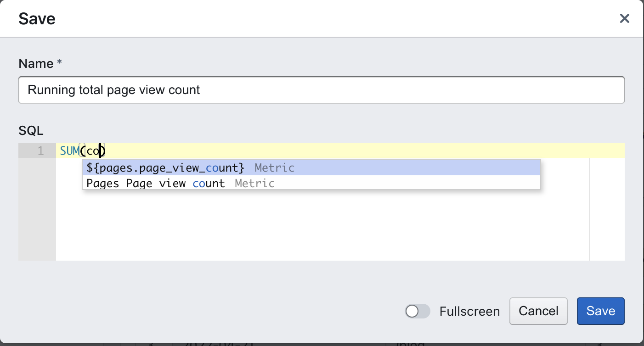The image size is (644, 346).
Task: Click the empty area of the SQL editor
Action: point(322,225)
